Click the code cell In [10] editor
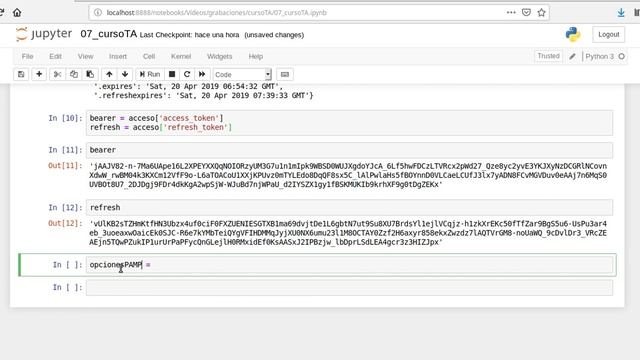The height and width of the screenshot is (360, 640). 349,123
